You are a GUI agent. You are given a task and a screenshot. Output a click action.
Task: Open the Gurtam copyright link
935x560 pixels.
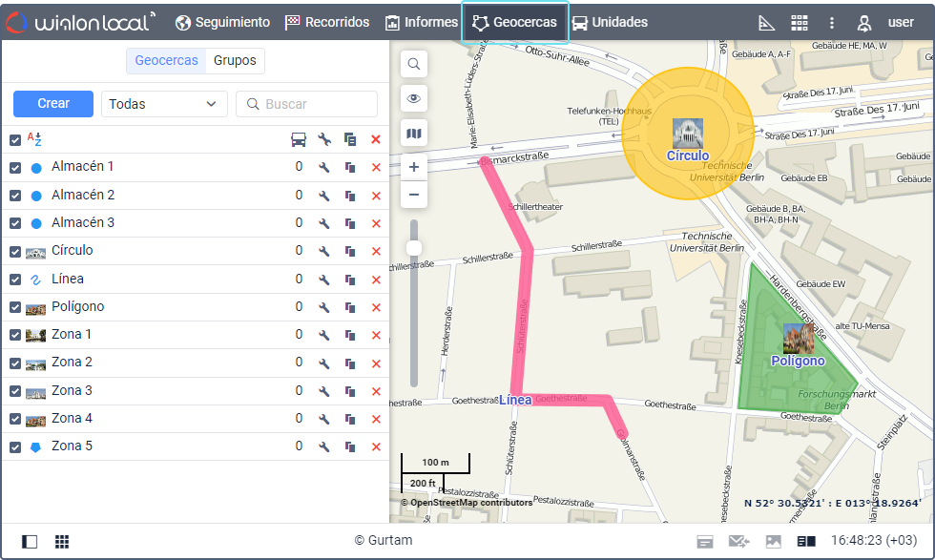[x=384, y=540]
